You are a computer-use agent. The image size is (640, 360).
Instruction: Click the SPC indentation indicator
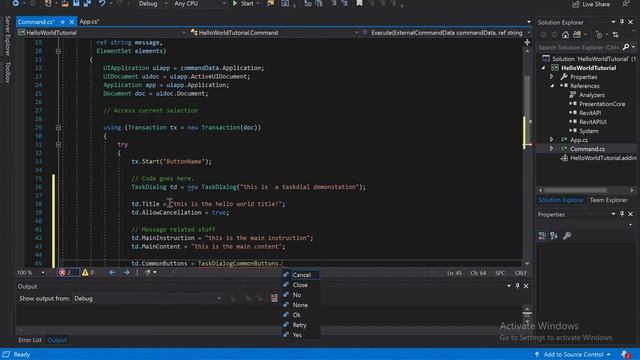(500, 273)
